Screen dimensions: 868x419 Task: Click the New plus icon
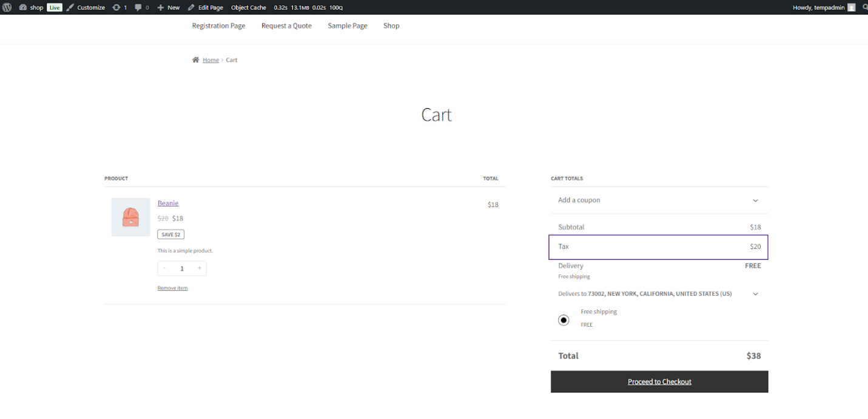click(x=161, y=7)
